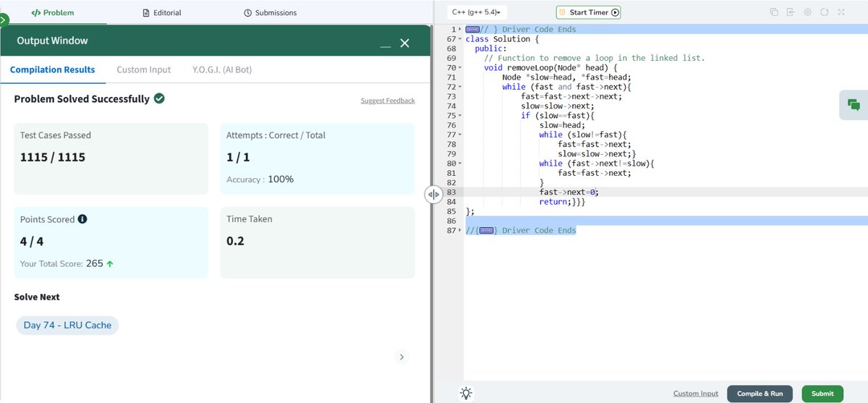Switch to the Problem tab
This screenshot has height=403, width=868.
point(53,12)
